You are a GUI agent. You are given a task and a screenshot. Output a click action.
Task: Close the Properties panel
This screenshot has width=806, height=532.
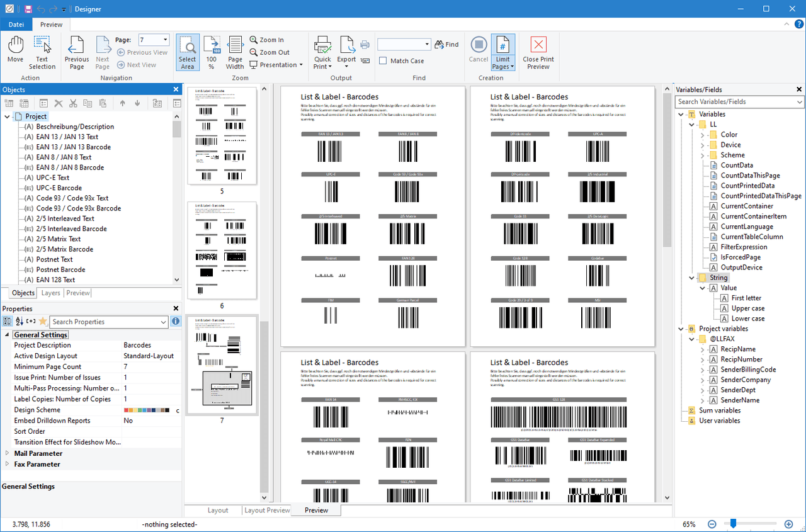[x=176, y=308]
